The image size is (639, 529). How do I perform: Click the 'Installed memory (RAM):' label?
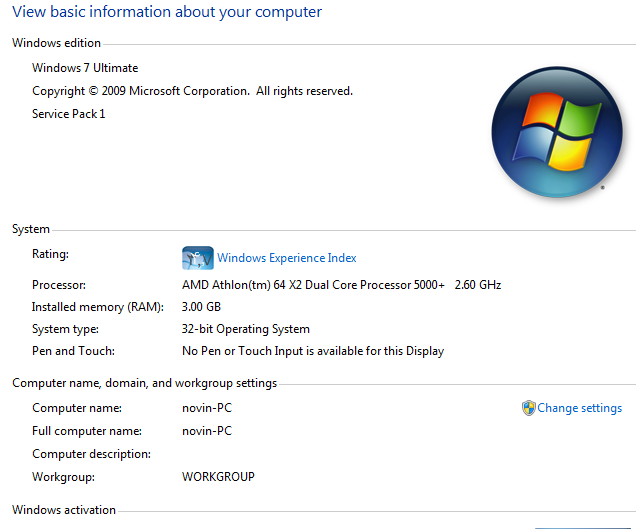(98, 306)
